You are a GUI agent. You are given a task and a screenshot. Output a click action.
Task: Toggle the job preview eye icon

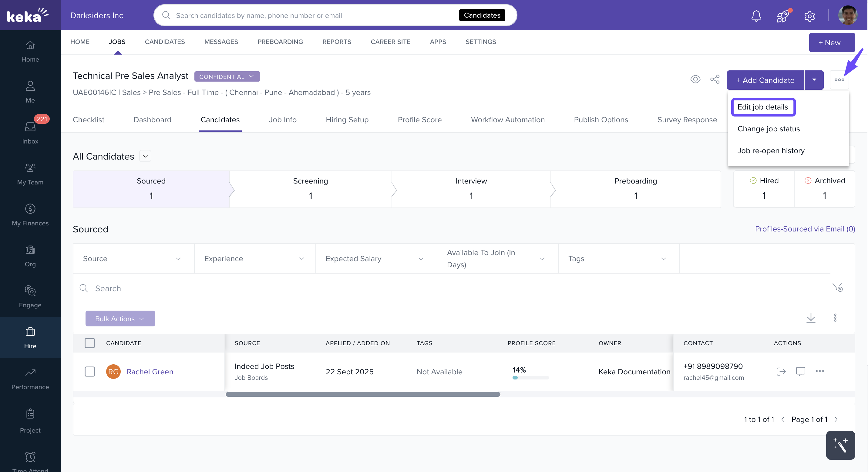(x=695, y=79)
